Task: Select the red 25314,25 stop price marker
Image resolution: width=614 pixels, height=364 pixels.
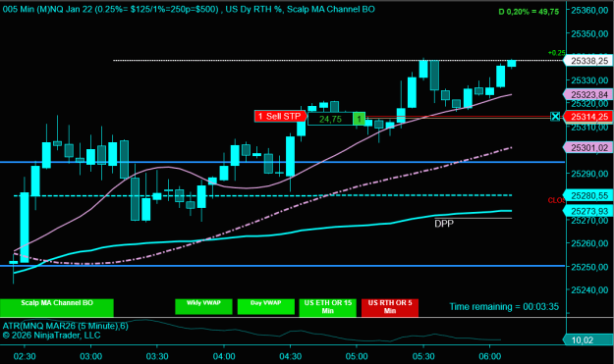Action: [x=587, y=117]
